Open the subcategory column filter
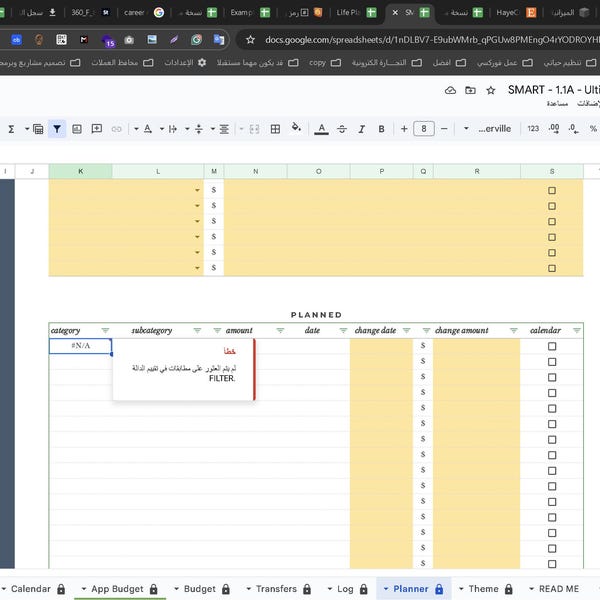This screenshot has width=600, height=600. click(197, 330)
